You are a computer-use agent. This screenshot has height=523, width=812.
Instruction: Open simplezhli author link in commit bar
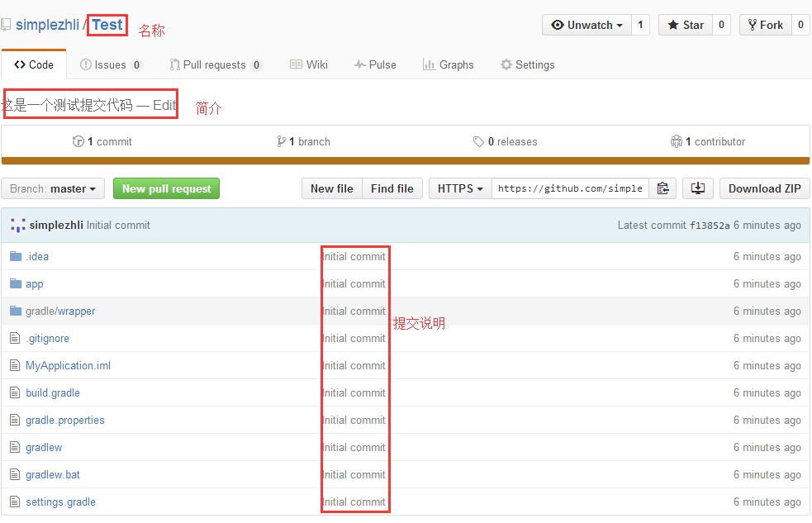(56, 226)
